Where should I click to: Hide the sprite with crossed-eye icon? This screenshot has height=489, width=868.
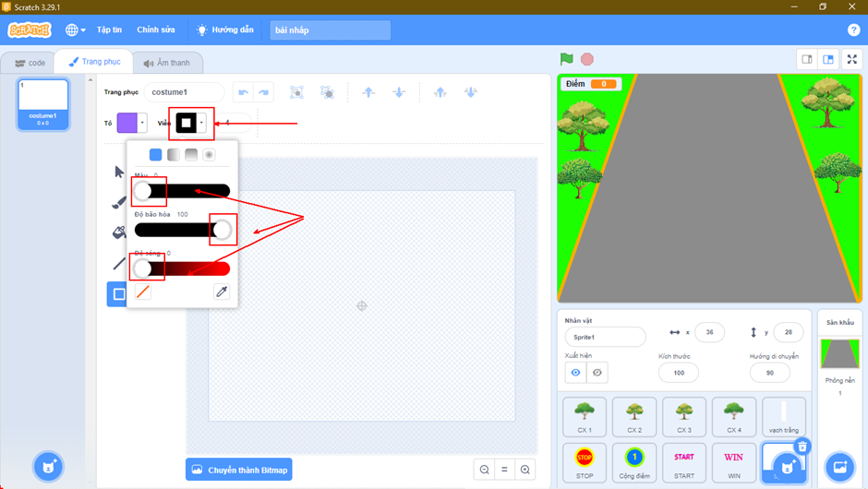(597, 372)
